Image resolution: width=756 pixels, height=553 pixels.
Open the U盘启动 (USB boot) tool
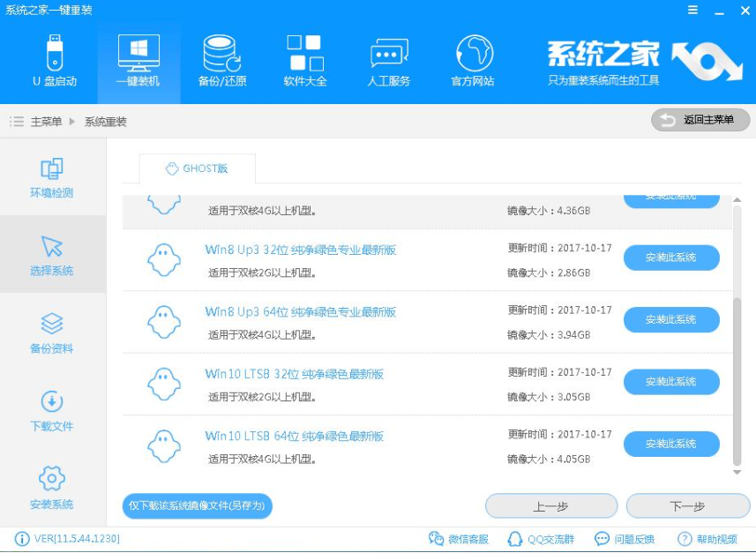[56, 60]
